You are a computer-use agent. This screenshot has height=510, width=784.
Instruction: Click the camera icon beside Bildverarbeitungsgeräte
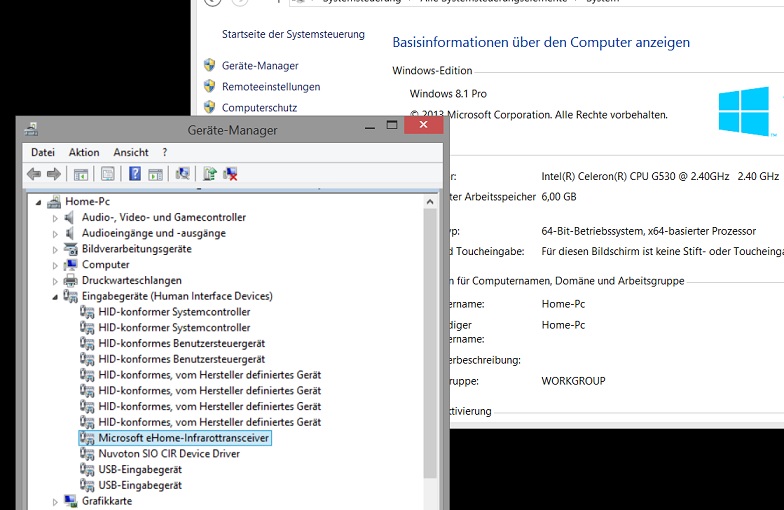point(70,248)
